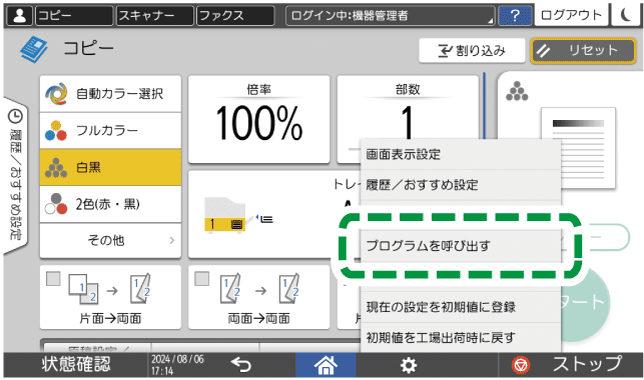The width and height of the screenshot is (644, 380).
Task: Toggle the 片面→両面 checkbox
Action: [53, 279]
